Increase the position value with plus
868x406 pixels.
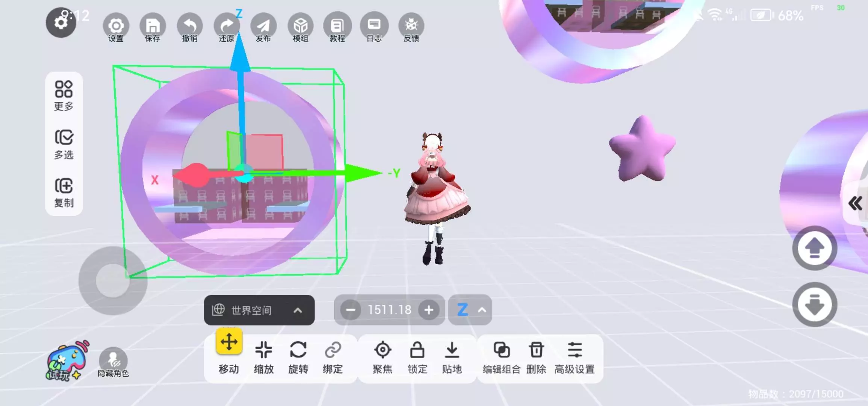[x=429, y=310]
